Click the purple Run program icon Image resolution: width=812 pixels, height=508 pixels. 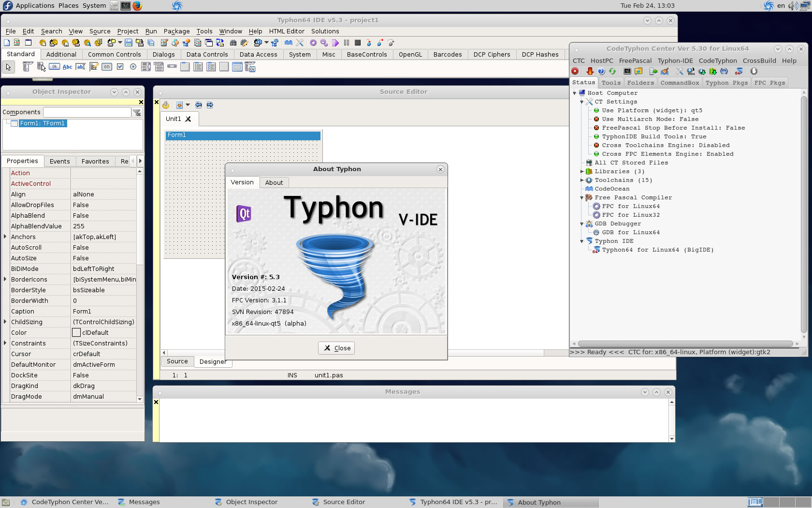pos(335,43)
